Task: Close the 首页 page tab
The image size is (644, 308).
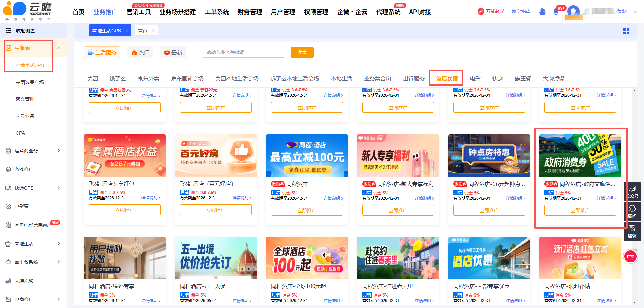Action: (153, 31)
